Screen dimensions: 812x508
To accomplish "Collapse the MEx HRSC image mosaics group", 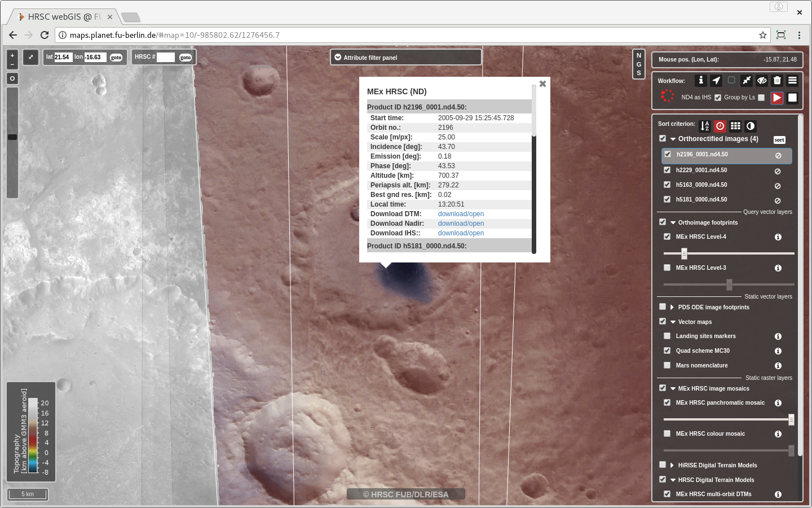I will coord(673,388).
